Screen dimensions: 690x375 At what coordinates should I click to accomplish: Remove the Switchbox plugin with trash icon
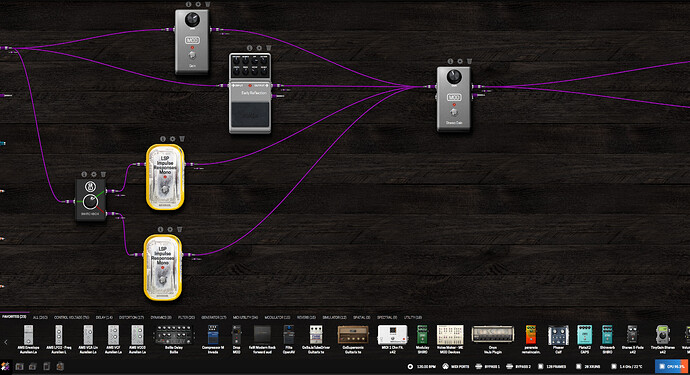click(x=103, y=174)
